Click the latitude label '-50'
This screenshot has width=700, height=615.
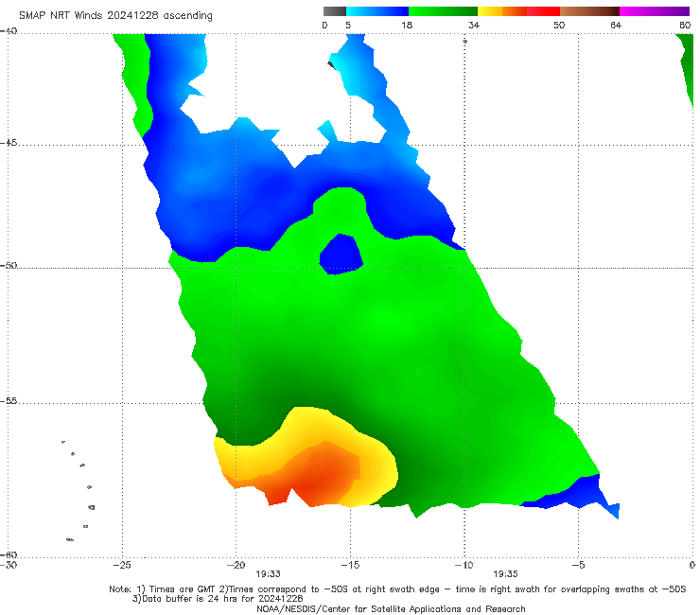(x=9, y=265)
